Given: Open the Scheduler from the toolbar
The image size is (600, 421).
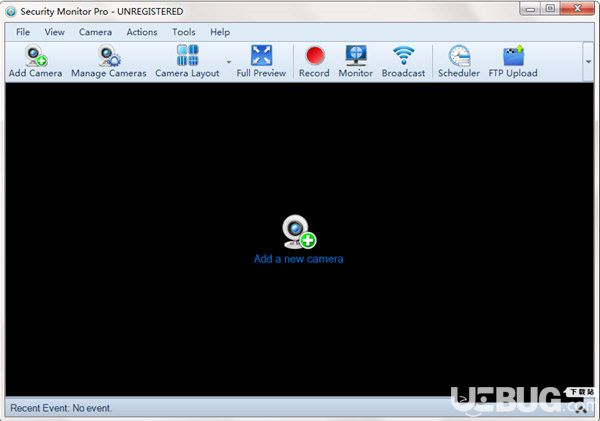Looking at the screenshot, I should tap(459, 62).
